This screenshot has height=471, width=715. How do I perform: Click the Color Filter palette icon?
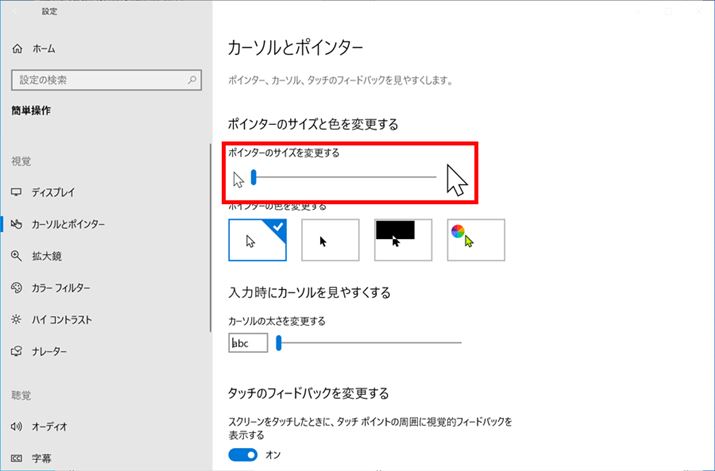pyautogui.click(x=16, y=288)
